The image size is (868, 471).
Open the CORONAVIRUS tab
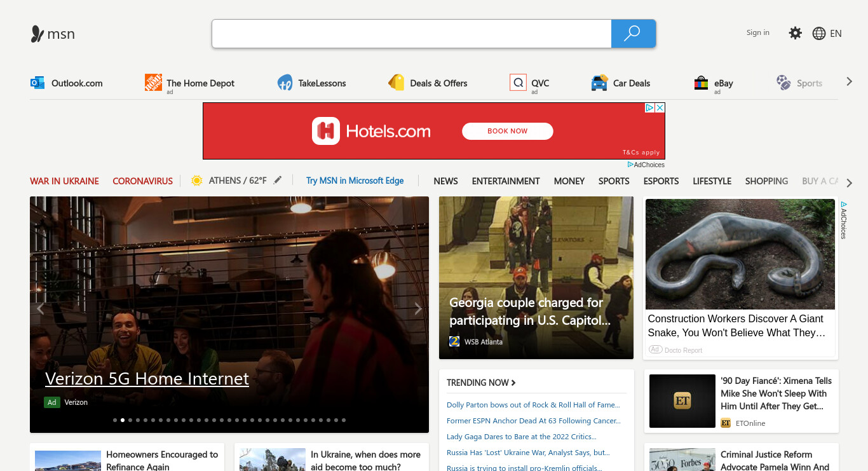142,181
